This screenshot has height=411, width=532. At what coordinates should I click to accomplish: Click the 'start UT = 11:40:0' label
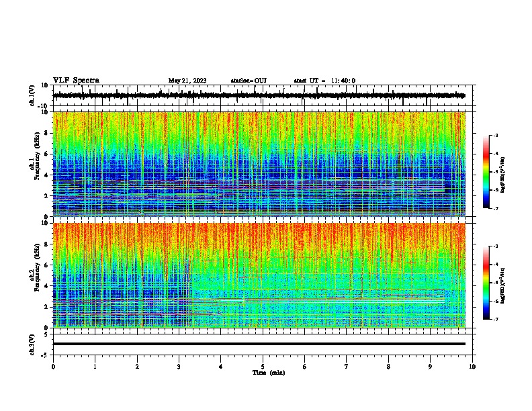coord(324,81)
